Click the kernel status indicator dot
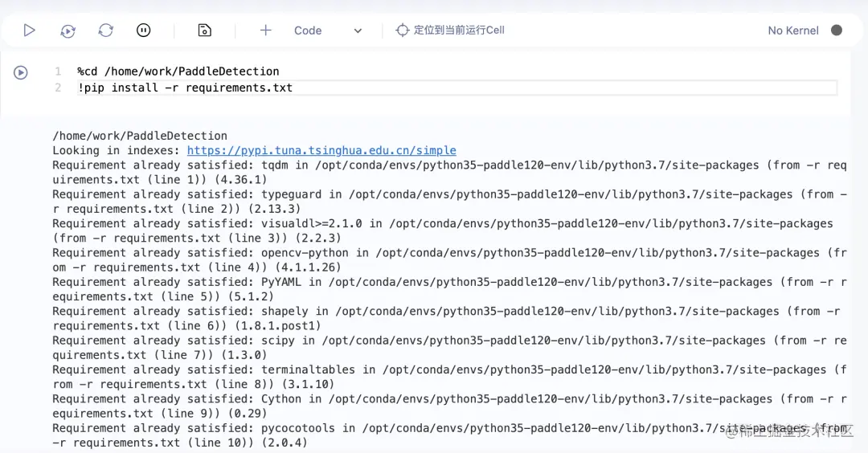This screenshot has height=453, width=868. click(x=837, y=31)
